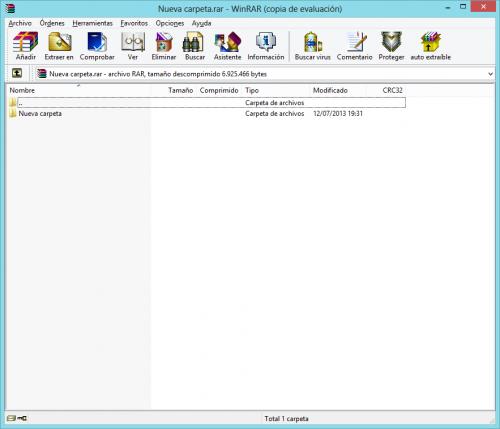Show archive Información
This screenshot has width=500, height=429.
point(266,46)
